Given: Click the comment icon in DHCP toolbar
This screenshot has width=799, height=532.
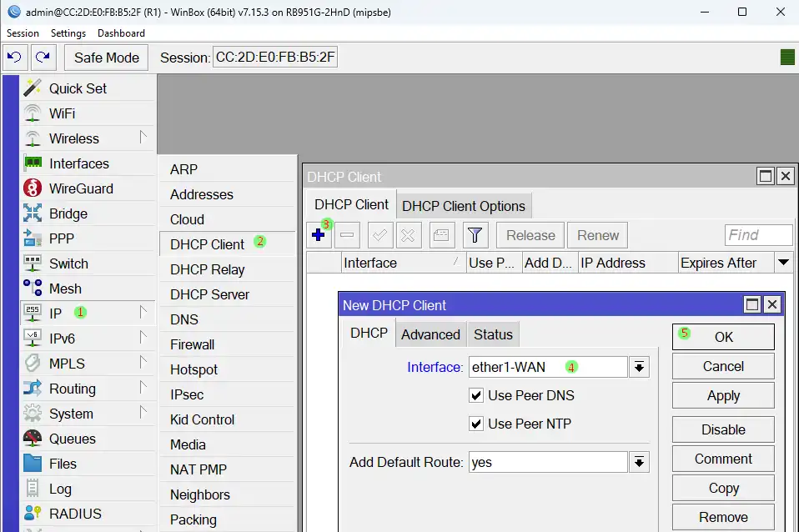Looking at the screenshot, I should click(441, 235).
